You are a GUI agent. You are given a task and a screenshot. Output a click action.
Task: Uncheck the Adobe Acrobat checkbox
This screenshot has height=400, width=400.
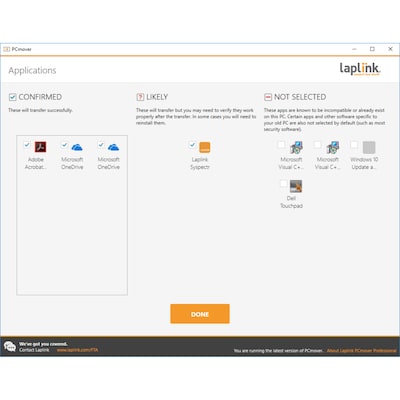[x=27, y=145]
